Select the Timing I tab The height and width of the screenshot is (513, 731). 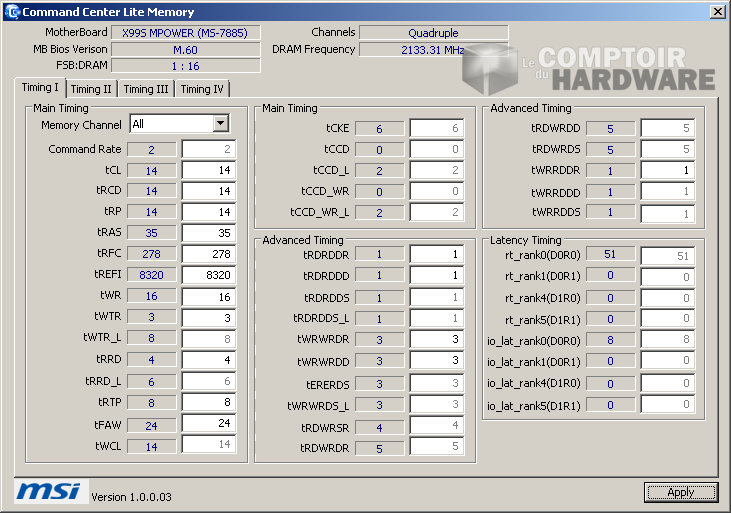(x=41, y=88)
